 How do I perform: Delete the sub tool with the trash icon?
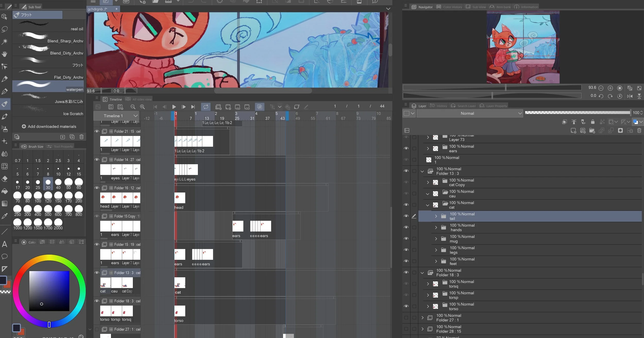pos(81,137)
